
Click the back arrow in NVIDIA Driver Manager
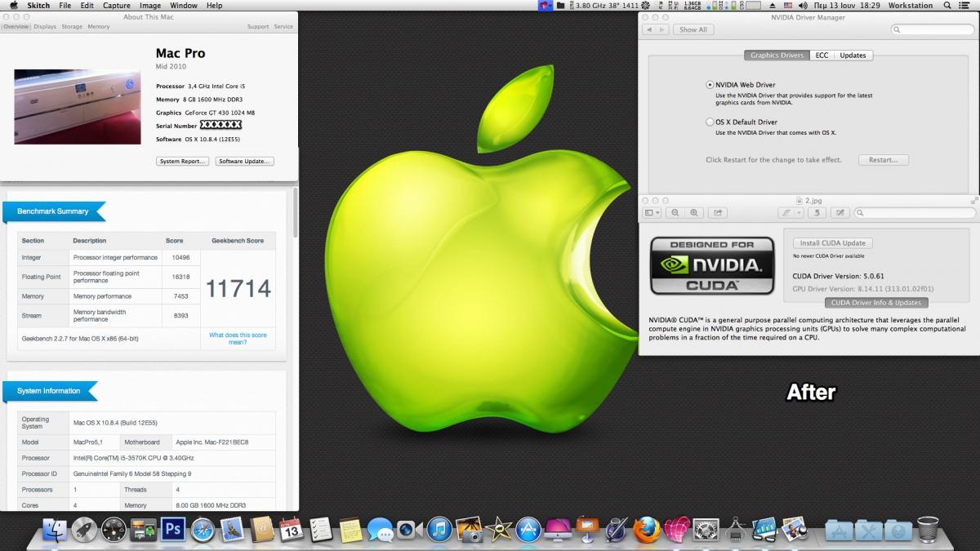pyautogui.click(x=650, y=29)
